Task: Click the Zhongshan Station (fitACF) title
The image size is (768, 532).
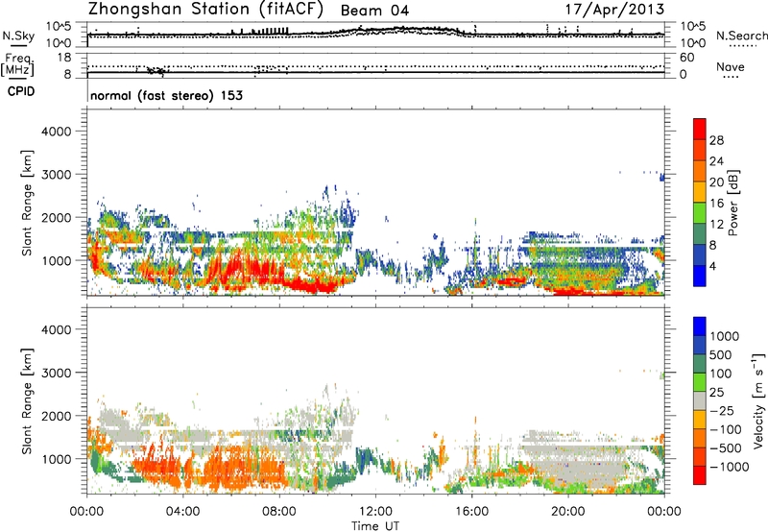Action: [x=205, y=10]
